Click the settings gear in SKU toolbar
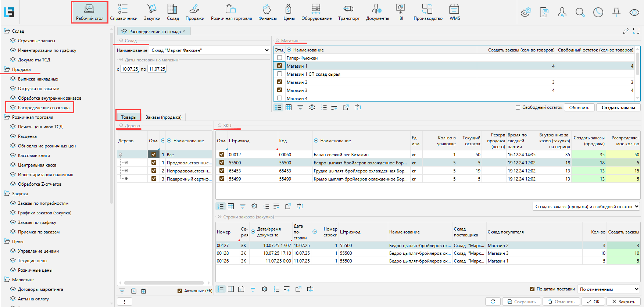 (254, 206)
